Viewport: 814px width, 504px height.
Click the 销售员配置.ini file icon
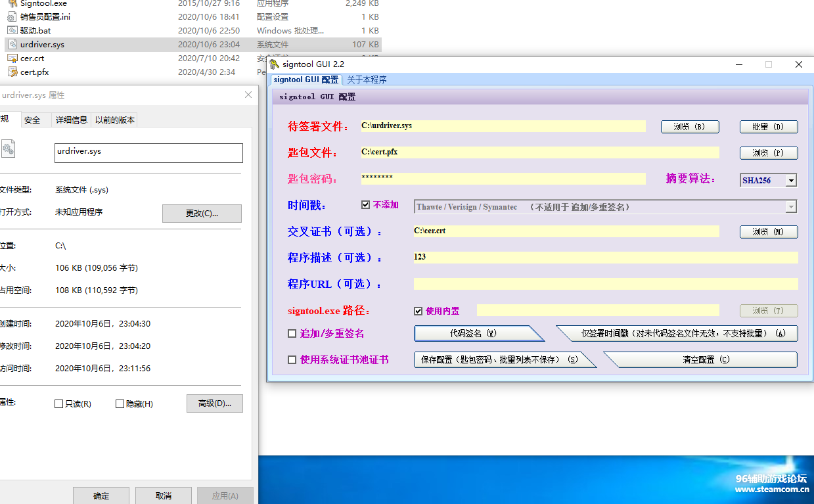point(12,16)
